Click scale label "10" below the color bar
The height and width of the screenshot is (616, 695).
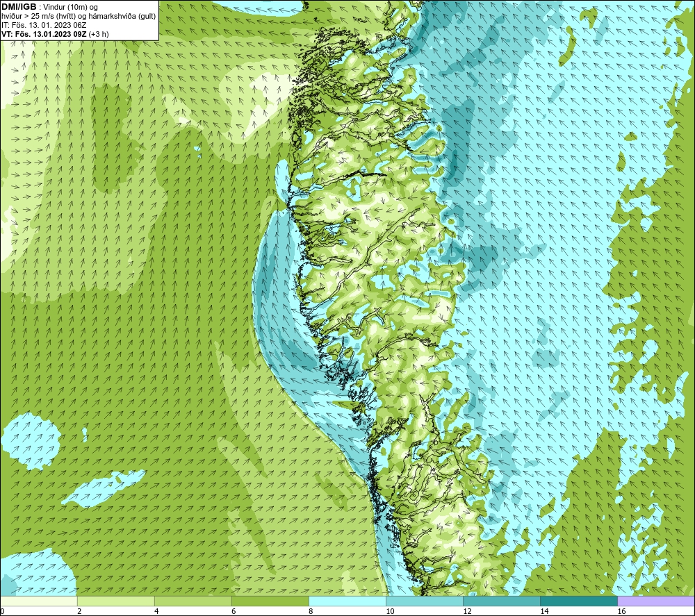[390, 611]
